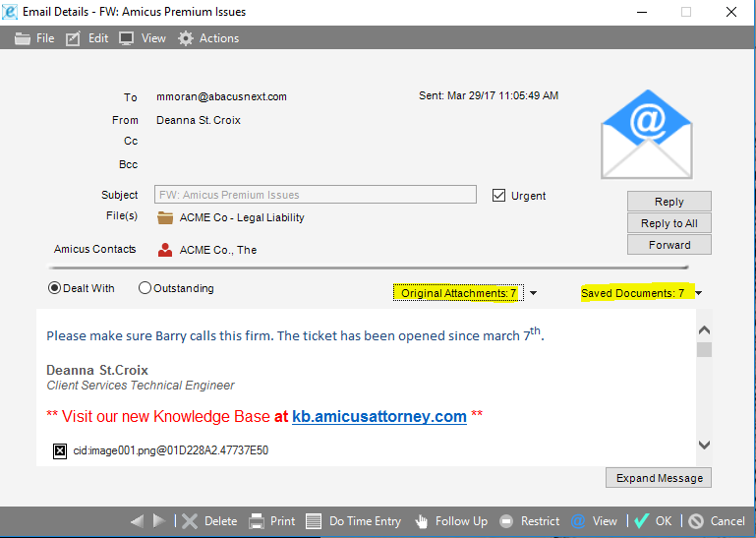This screenshot has width=756, height=538.
Task: Click Follow Up label in bottom toolbar
Action: point(461,521)
